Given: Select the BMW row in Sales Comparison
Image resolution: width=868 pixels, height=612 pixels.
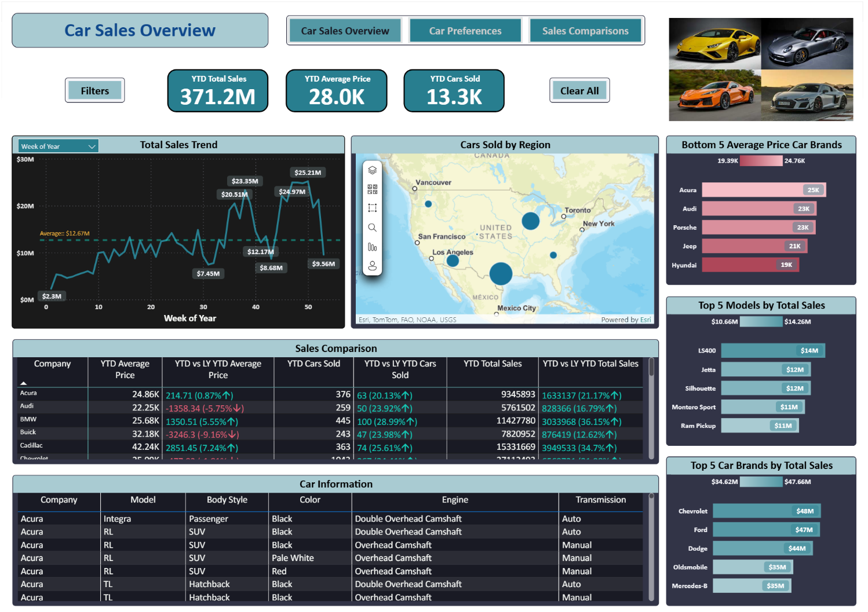Looking at the screenshot, I should (x=330, y=420).
